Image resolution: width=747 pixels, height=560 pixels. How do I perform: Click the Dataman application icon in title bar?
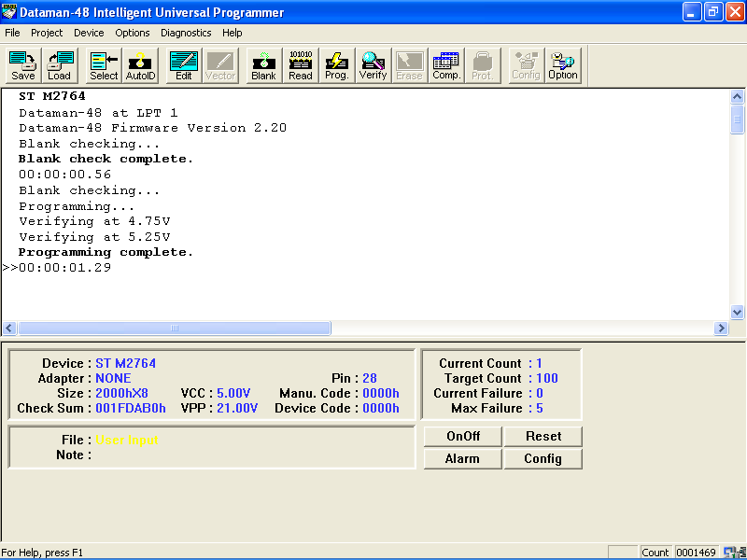point(9,12)
